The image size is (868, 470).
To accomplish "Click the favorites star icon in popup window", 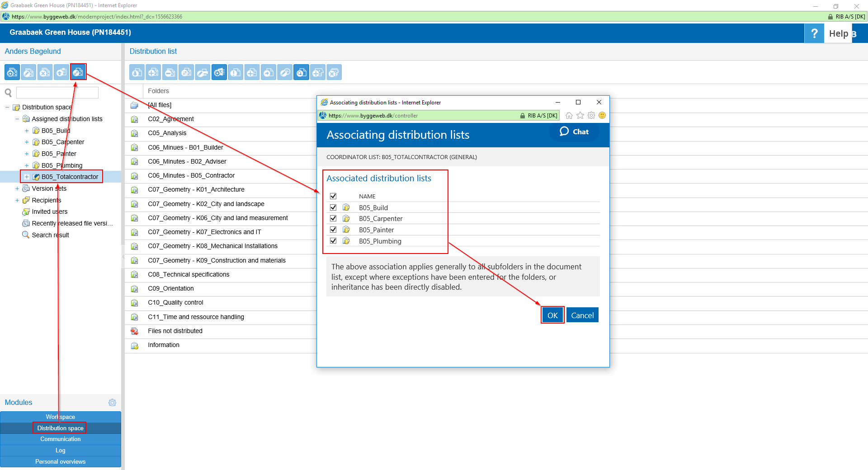I will click(x=580, y=115).
